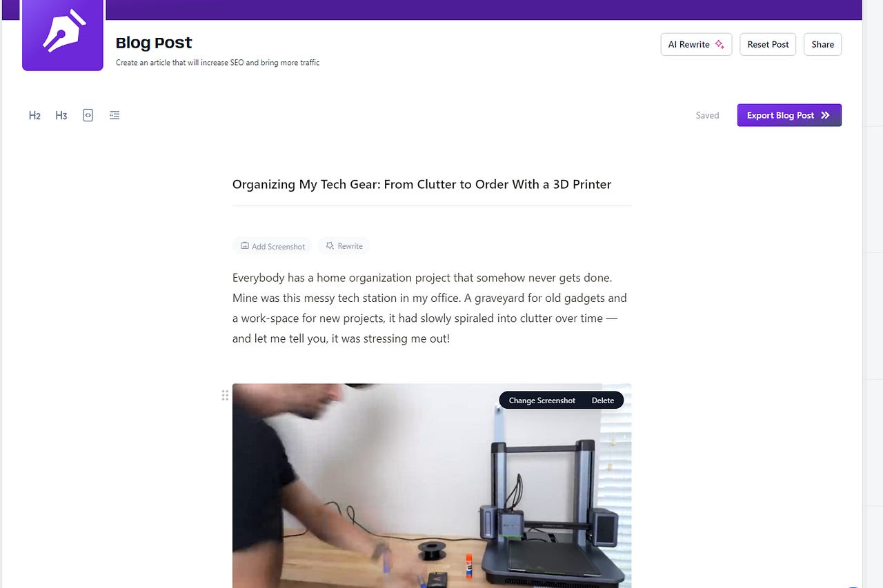Grab the six-dot drag handle beside the image
The width and height of the screenshot is (883, 588).
click(225, 395)
